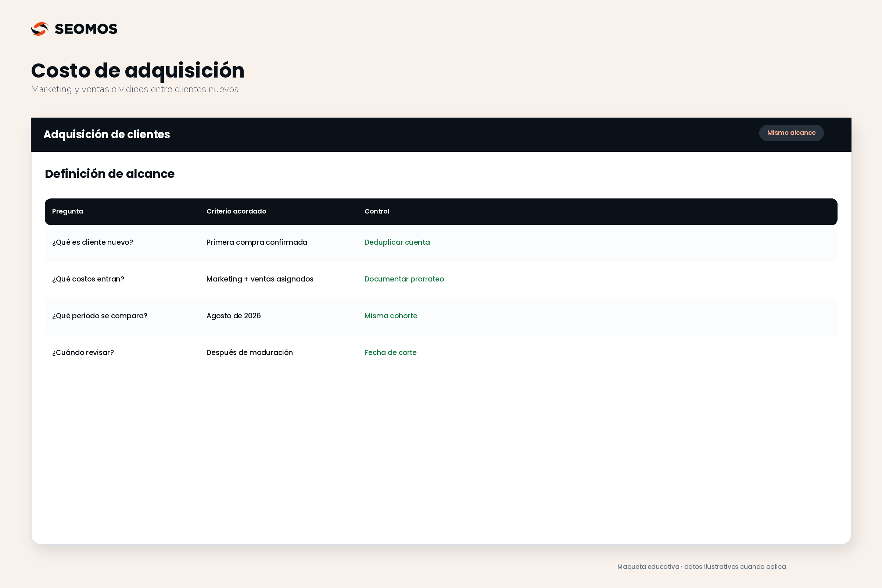This screenshot has height=588, width=882.
Task: Click the Misma cohorte control link
Action: click(391, 316)
